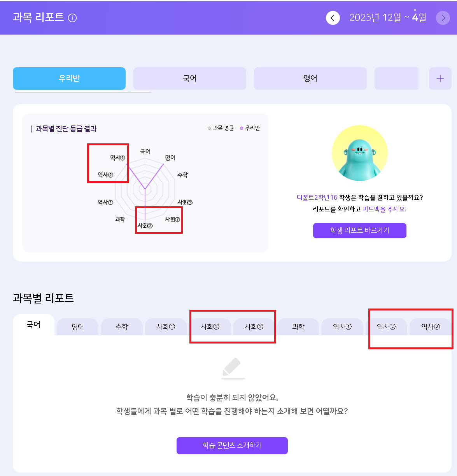Click the 학습 콘텐츠 소개하기 button

pyautogui.click(x=232, y=446)
